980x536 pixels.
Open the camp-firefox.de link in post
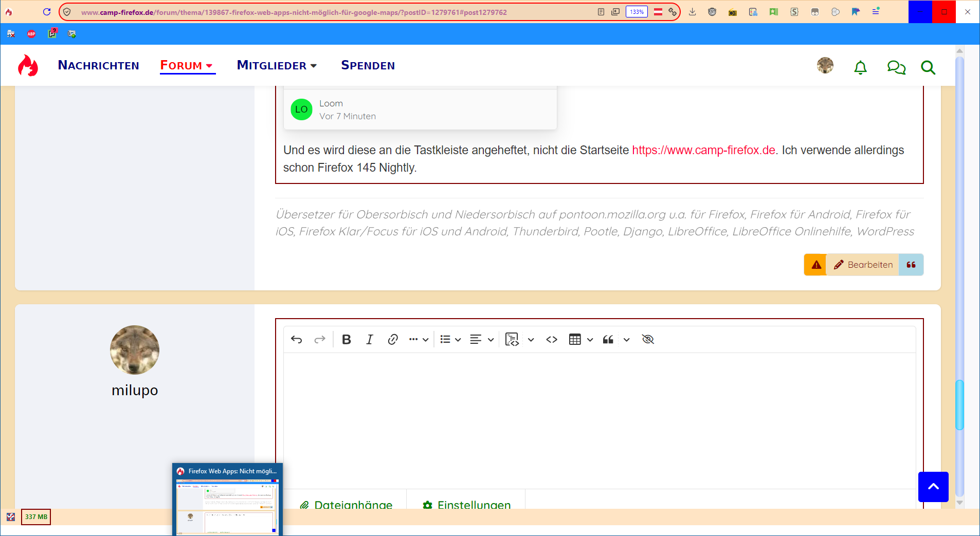[703, 150]
